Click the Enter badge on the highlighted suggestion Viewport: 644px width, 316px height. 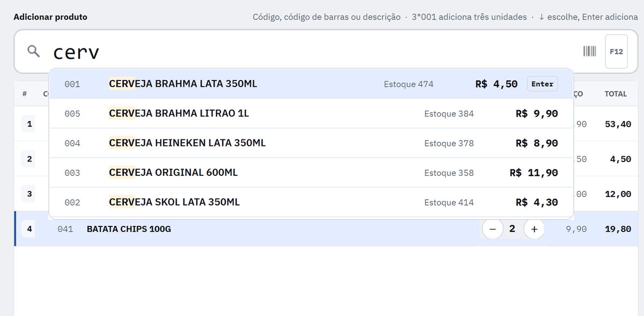(543, 84)
